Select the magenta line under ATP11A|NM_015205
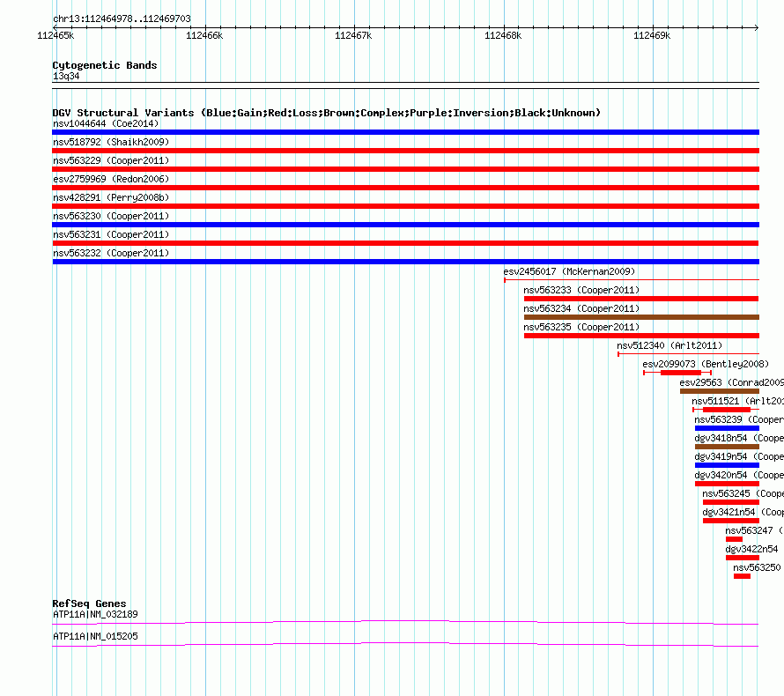 405,645
